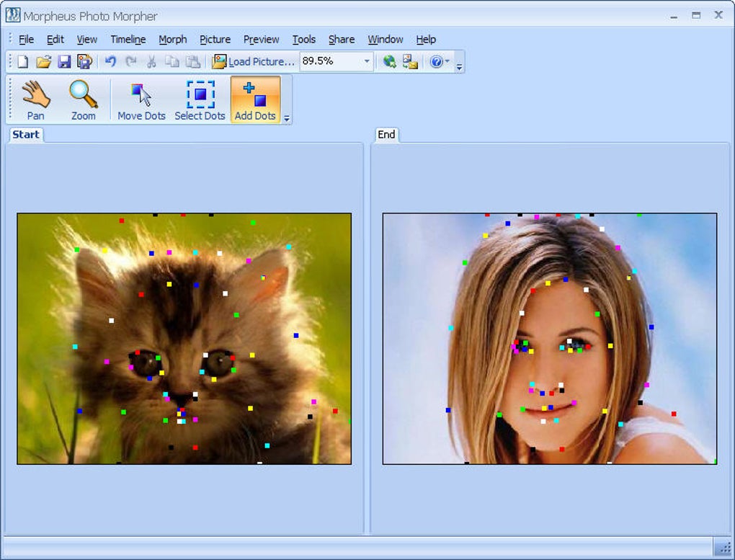Expand tools toolbar overflow options
Image resolution: width=735 pixels, height=560 pixels.
click(287, 118)
